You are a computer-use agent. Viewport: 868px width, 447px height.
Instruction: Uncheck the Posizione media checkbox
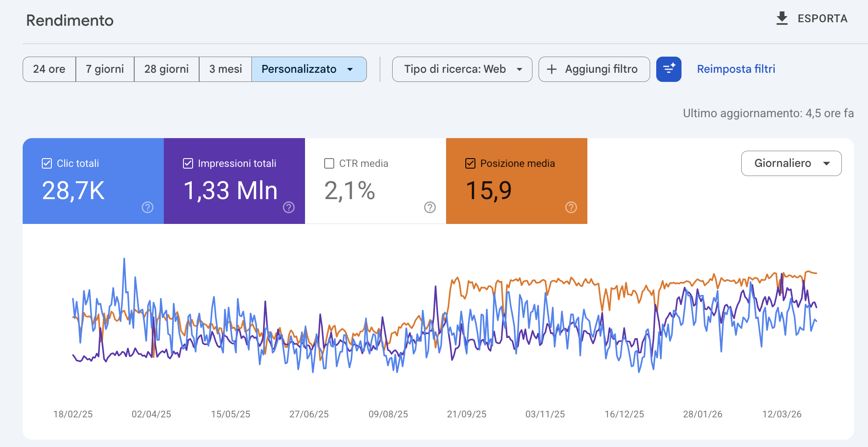(470, 163)
